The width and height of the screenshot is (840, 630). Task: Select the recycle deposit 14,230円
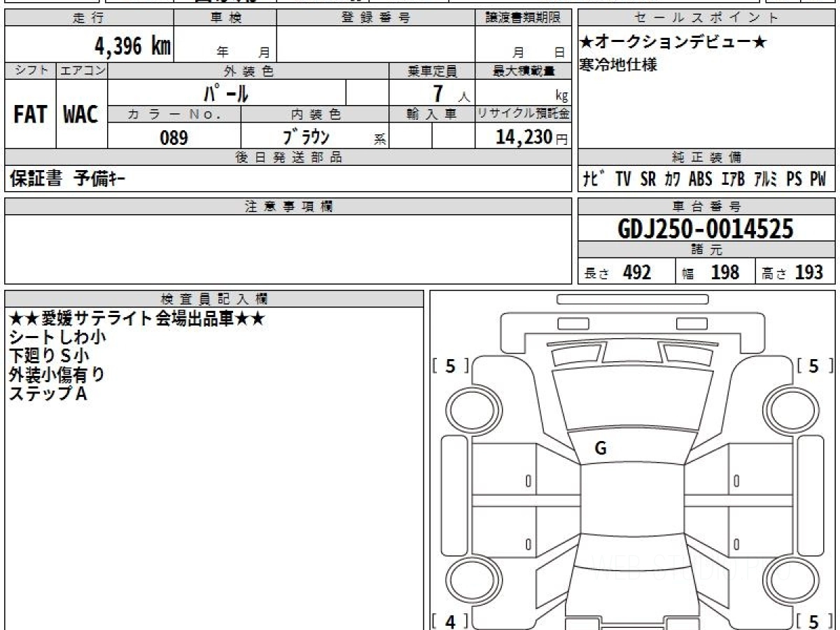click(x=532, y=137)
